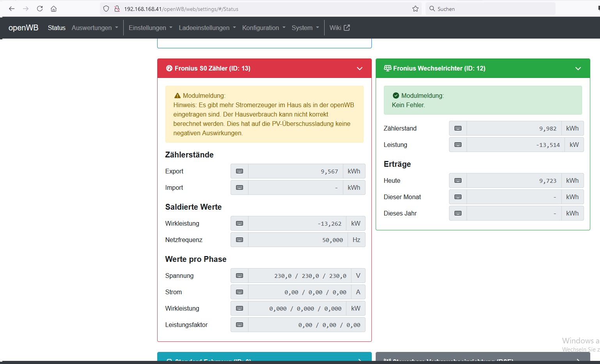Click the Wirkleistung value -13,262
600x364 pixels.
click(x=297, y=223)
